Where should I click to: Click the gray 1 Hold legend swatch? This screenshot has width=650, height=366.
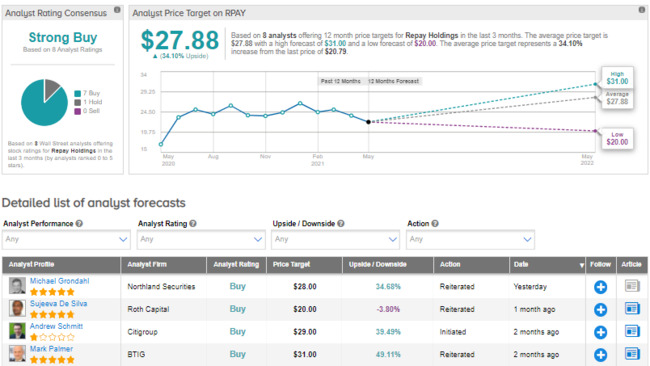pyautogui.click(x=78, y=102)
